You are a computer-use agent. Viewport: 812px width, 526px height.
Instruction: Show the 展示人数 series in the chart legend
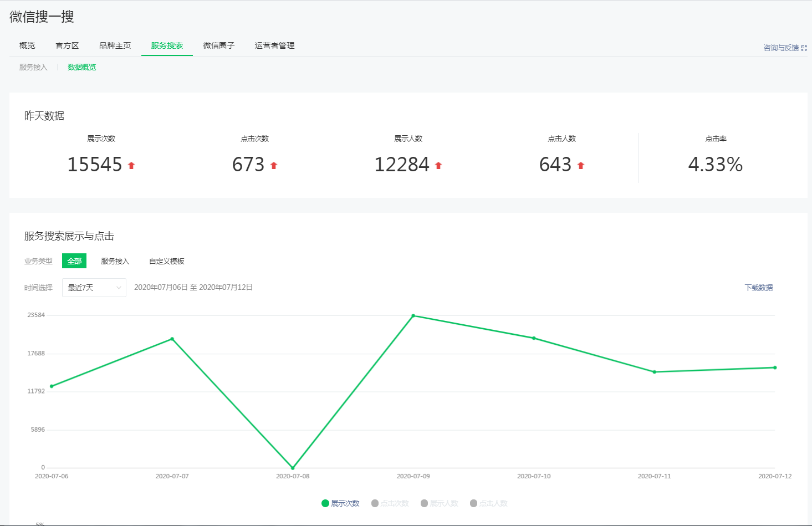tap(439, 503)
